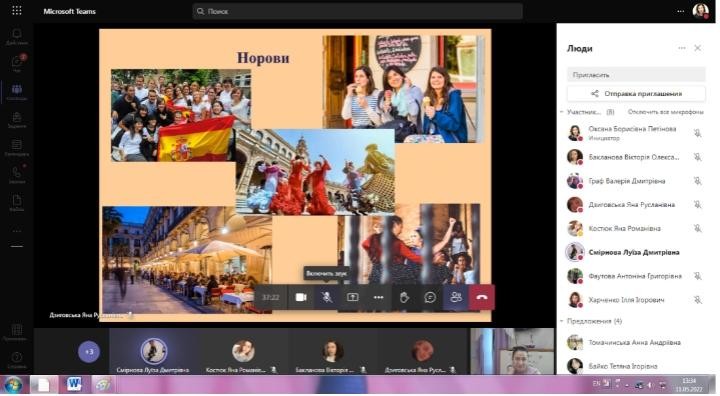Open more actions in meeting toolbar
Screen dimensions: 720x396
click(378, 298)
